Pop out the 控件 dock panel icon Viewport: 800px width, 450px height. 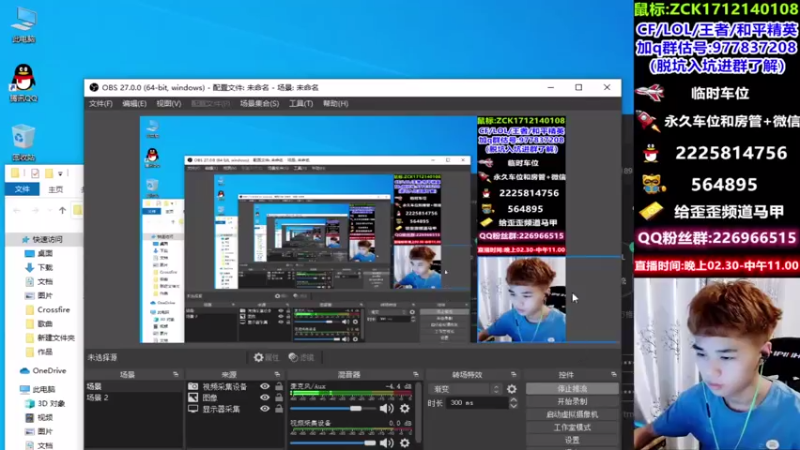[x=614, y=374]
